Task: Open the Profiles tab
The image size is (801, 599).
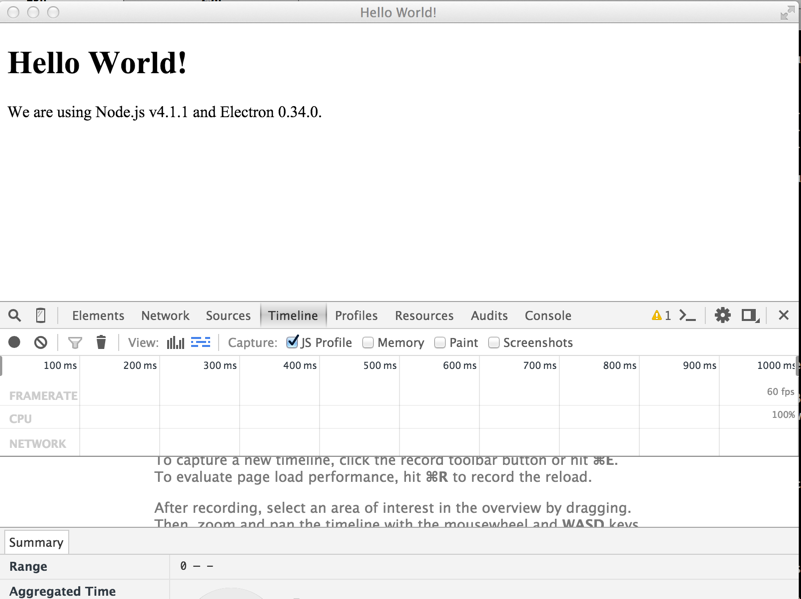Action: click(356, 316)
